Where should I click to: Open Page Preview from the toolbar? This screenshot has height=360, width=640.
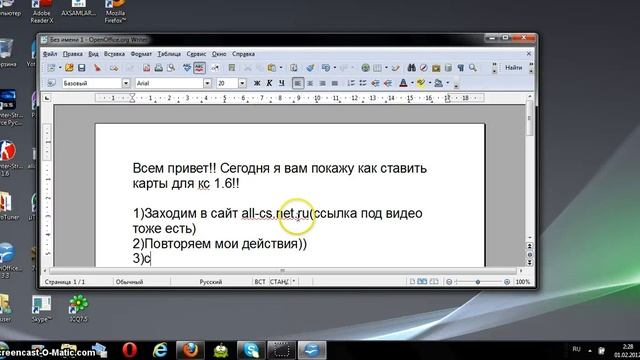(x=171, y=68)
